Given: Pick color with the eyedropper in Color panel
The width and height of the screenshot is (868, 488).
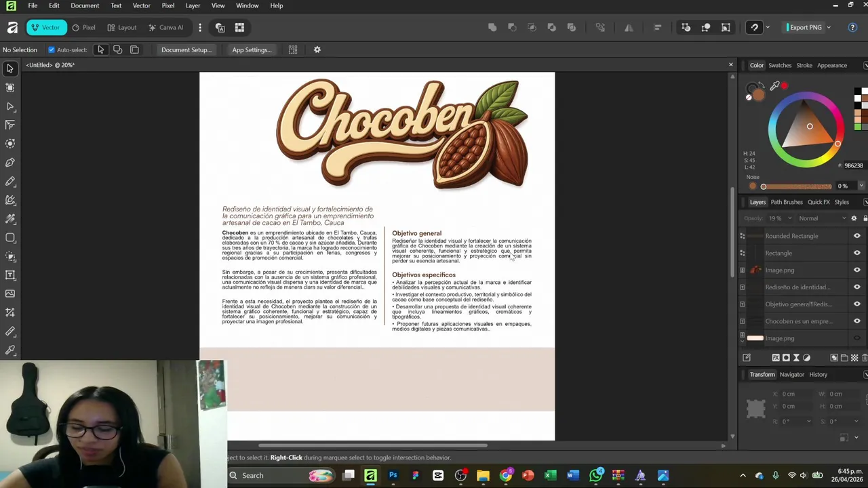Looking at the screenshot, I should [774, 86].
